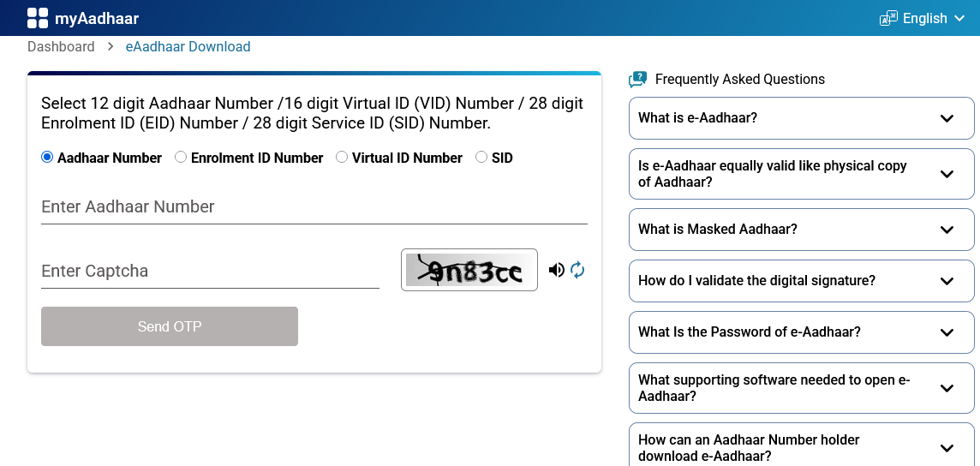Click the breadcrumb separator arrow
The image size is (980, 466).
click(111, 47)
